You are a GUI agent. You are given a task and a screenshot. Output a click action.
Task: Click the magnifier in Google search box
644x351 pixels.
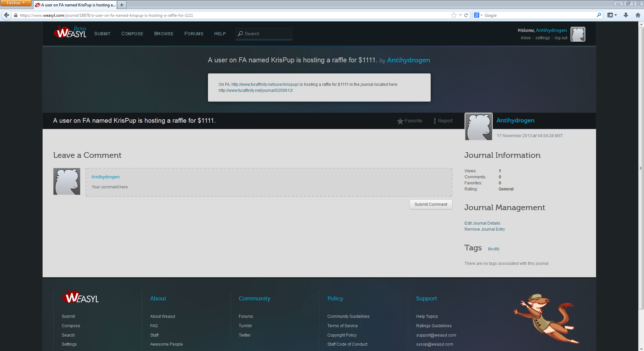tap(599, 15)
